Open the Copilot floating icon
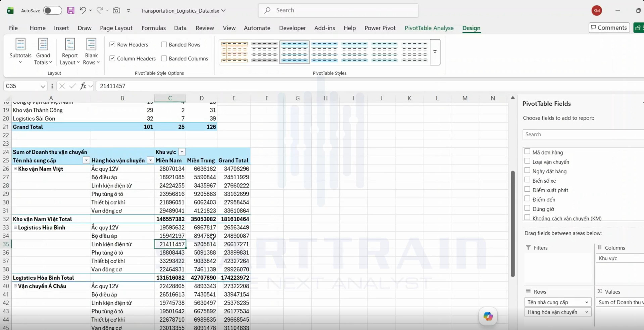The image size is (644, 330). click(488, 316)
